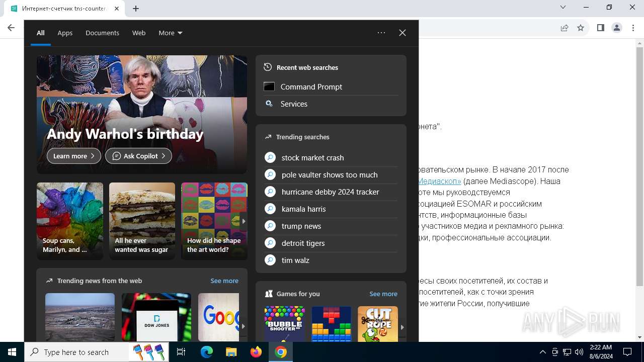Bookmark this page with the star icon
This screenshot has width=644, height=362.
pyautogui.click(x=581, y=28)
